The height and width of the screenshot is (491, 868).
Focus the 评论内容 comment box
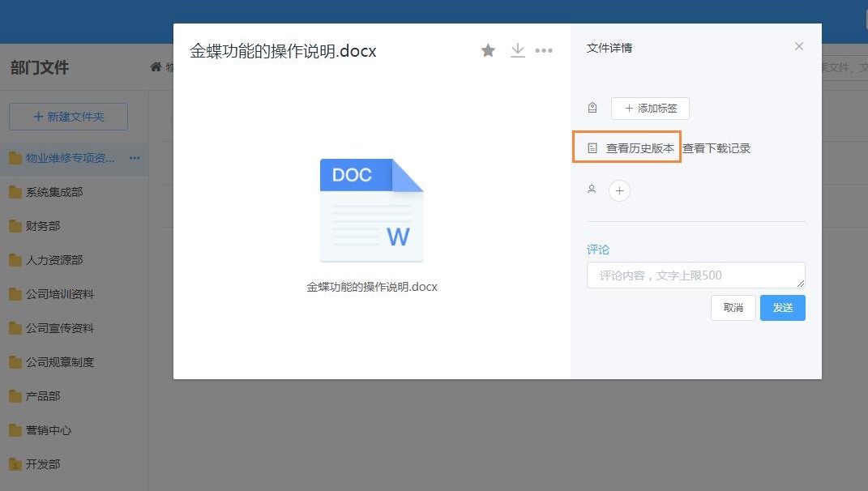pos(696,275)
